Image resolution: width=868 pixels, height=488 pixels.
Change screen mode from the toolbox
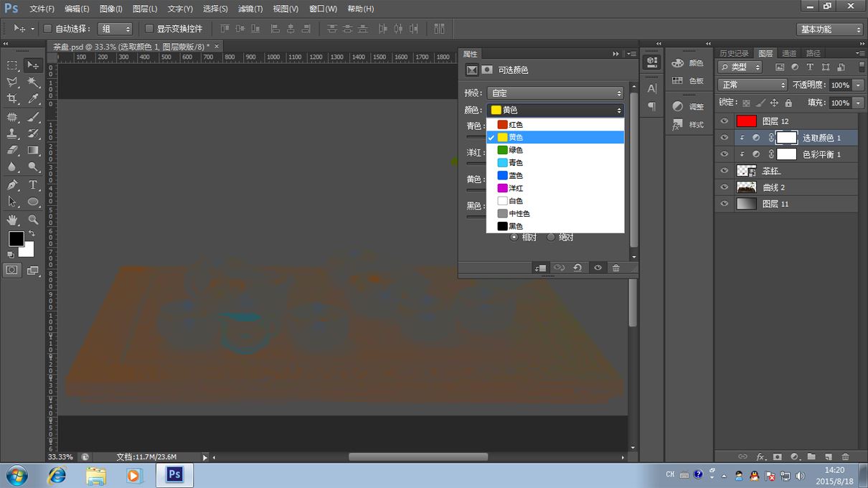point(33,270)
